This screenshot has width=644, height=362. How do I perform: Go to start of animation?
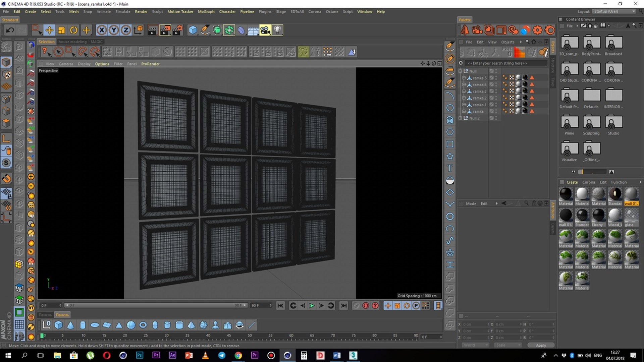(280, 305)
